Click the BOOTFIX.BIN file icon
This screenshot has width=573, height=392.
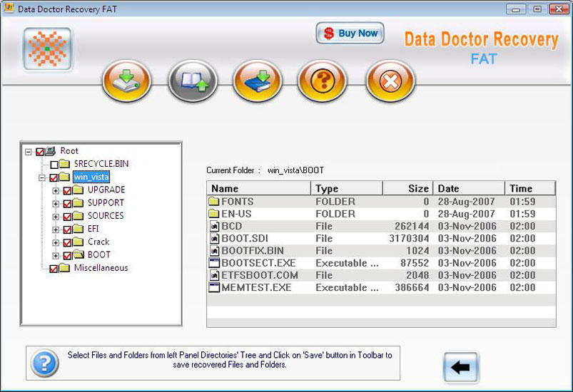pos(215,251)
